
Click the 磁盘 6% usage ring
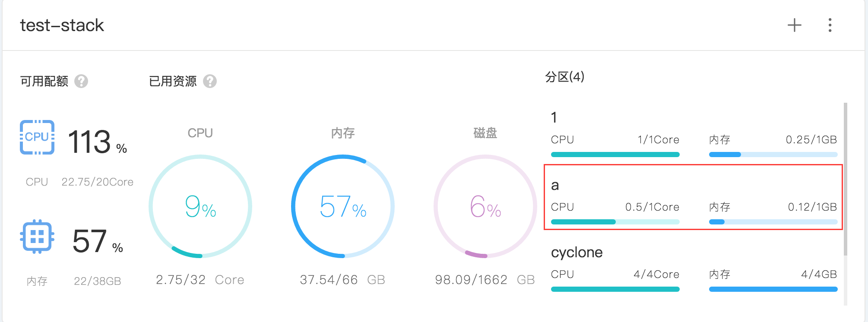(x=485, y=206)
